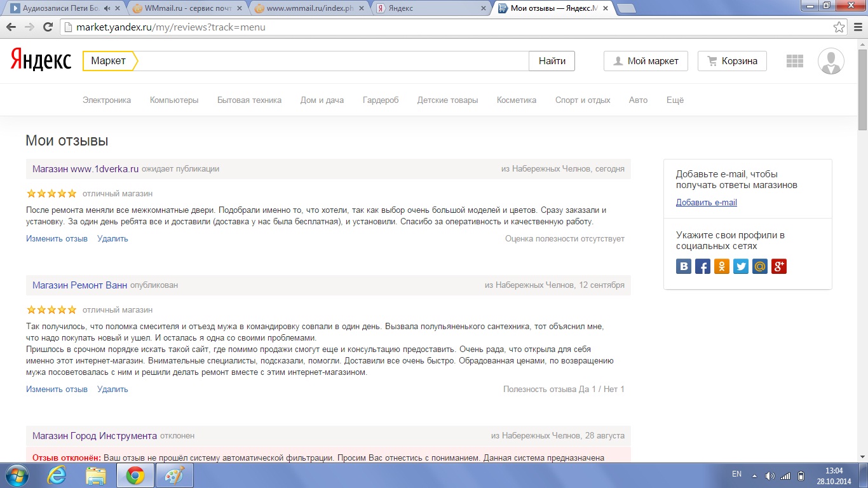Click the Google+ social profile icon
The width and height of the screenshot is (868, 488).
click(779, 266)
